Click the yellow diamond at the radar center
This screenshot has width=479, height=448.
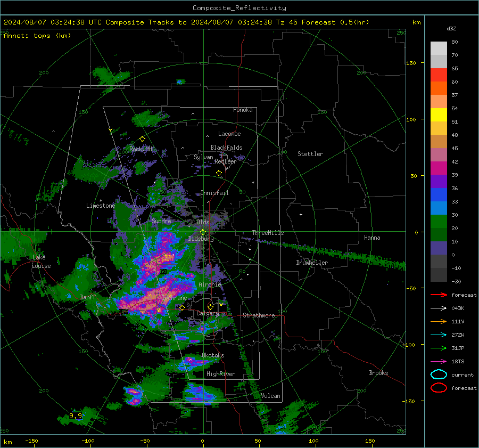point(203,232)
